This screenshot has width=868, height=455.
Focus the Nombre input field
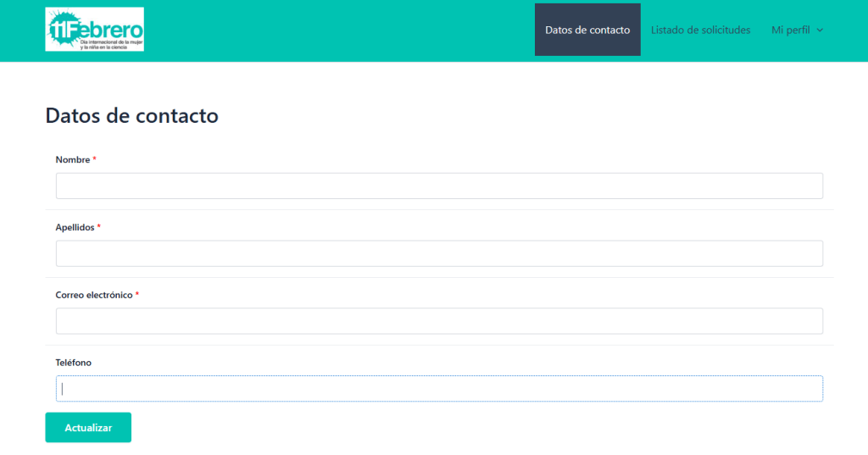439,186
